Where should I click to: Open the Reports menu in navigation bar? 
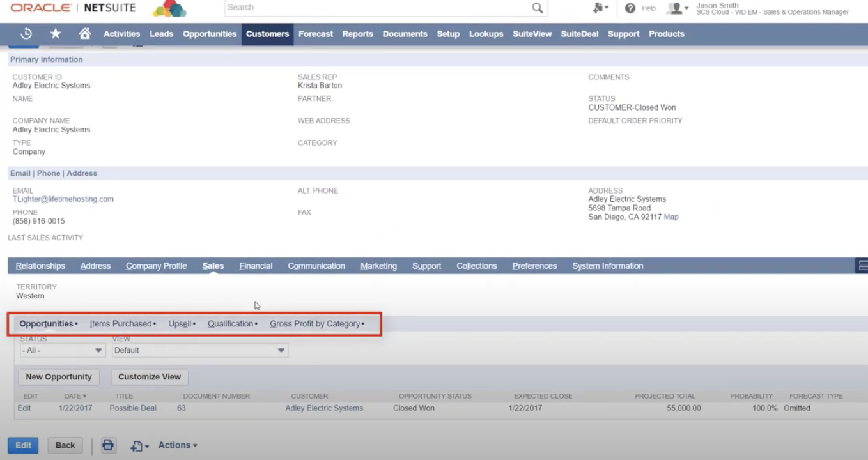(x=357, y=34)
